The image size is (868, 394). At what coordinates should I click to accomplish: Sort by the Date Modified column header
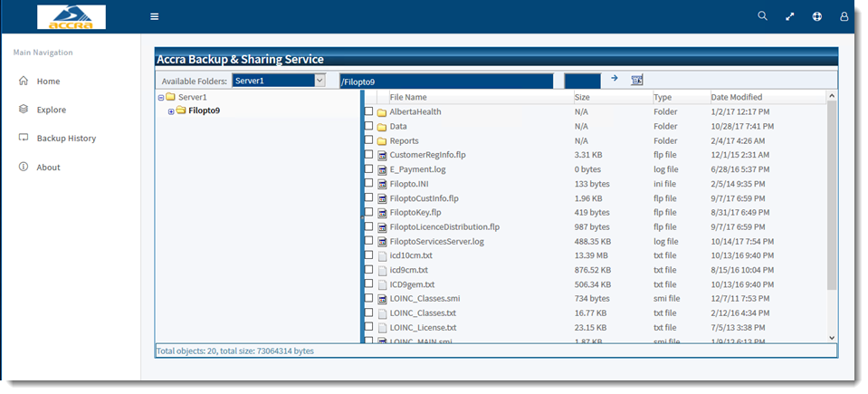point(736,97)
